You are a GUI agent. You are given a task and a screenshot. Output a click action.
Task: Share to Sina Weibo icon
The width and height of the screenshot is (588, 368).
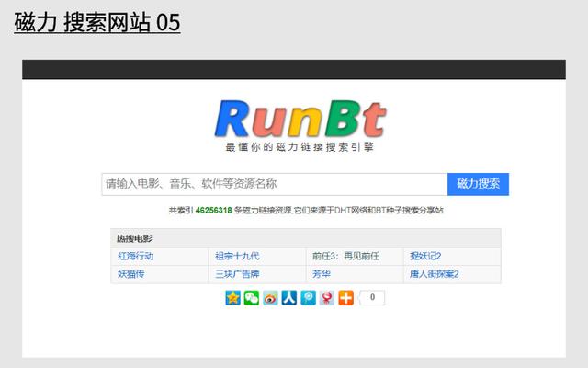click(270, 298)
